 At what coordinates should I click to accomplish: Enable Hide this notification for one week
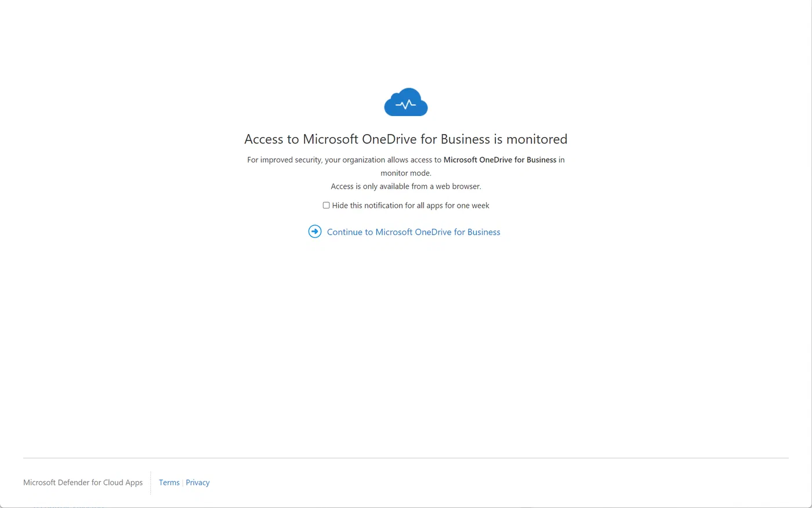326,206
